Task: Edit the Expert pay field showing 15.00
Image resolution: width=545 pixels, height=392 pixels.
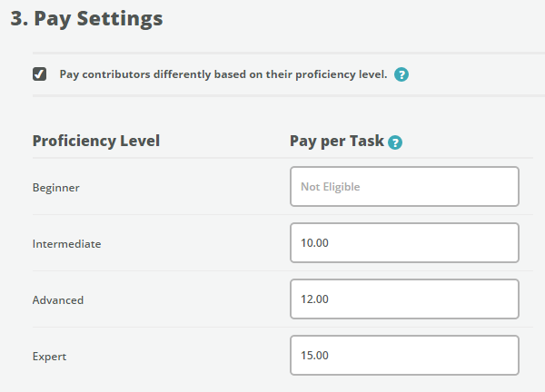Action: 404,355
